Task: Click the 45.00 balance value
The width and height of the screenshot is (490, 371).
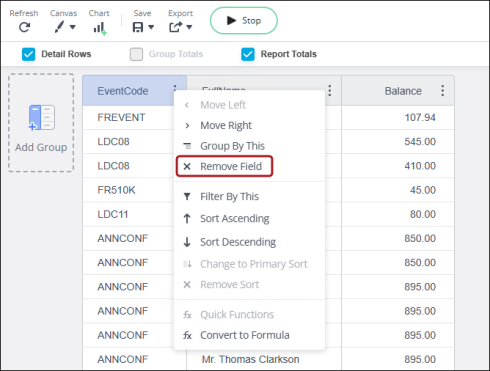Action: point(423,190)
